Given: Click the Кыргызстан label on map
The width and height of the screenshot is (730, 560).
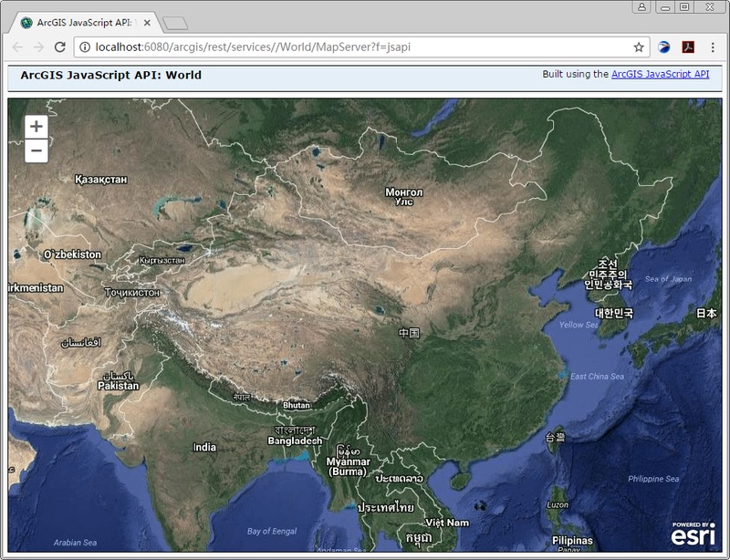Looking at the screenshot, I should 162,260.
